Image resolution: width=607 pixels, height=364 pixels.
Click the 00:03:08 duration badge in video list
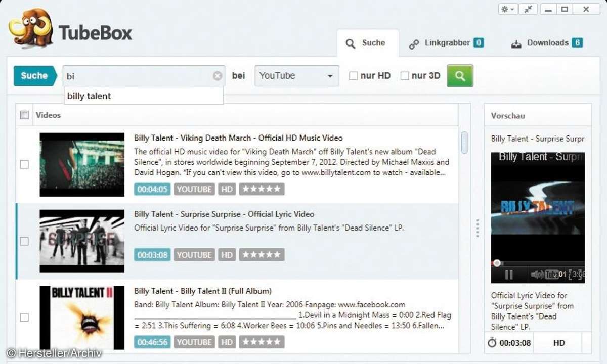coord(152,255)
